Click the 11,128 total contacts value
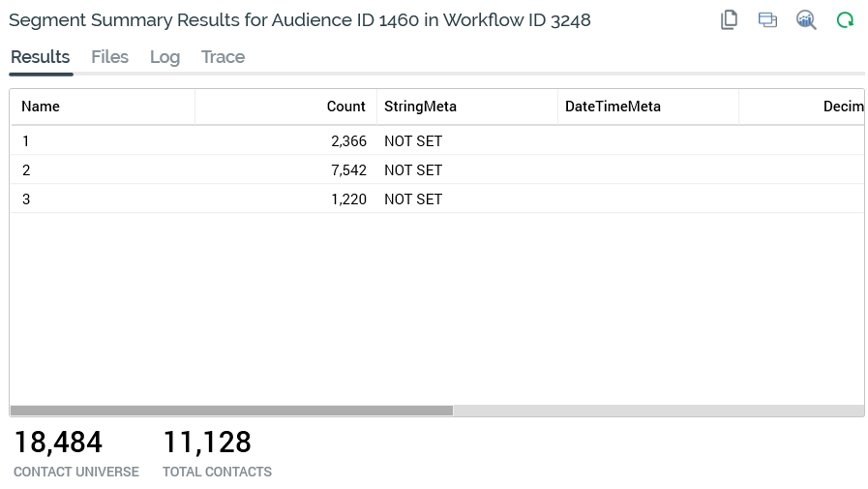The height and width of the screenshot is (489, 868). coord(207,443)
